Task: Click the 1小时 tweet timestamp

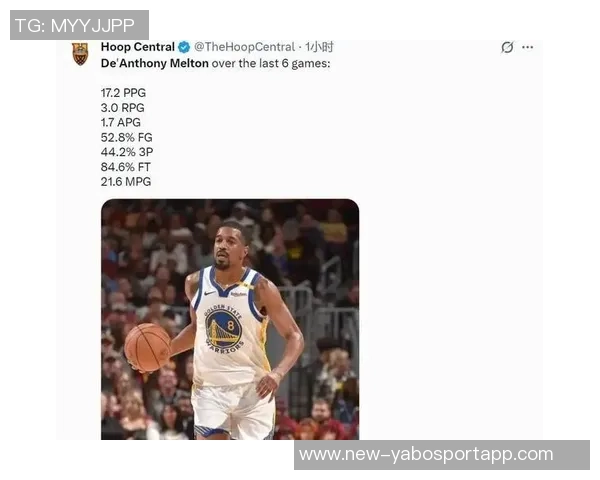Action: [x=319, y=47]
